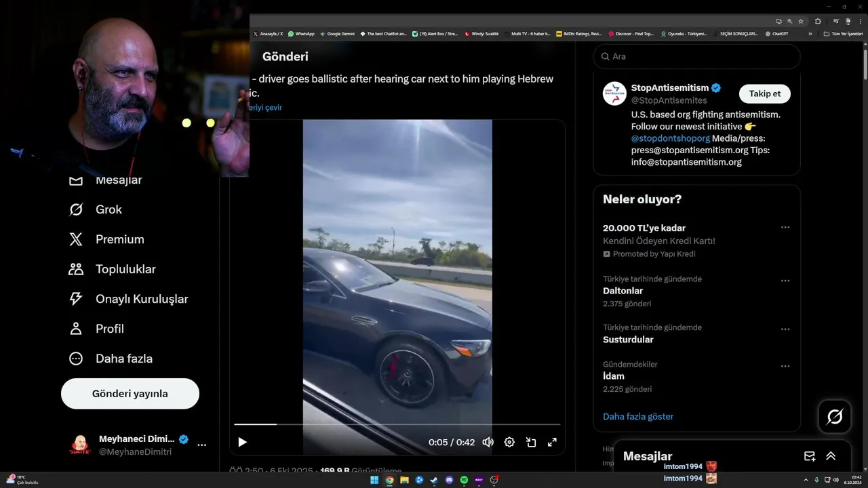868x488 pixels.
Task: Open Chrome extensions puzzle icon
Action: [x=818, y=21]
